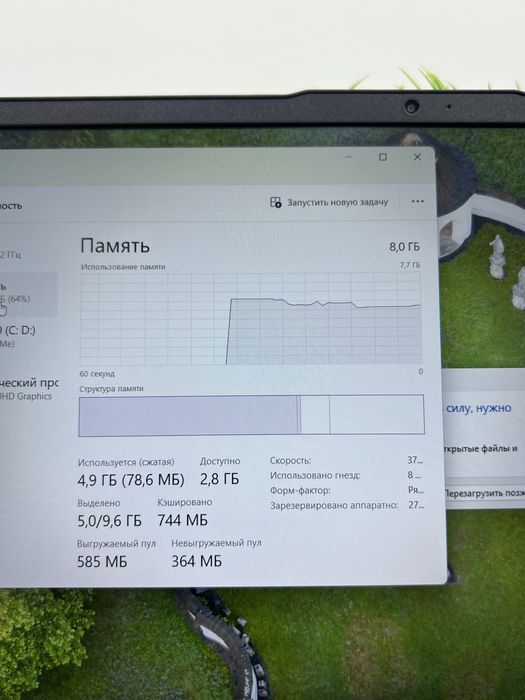Maximize the Task Manager window
Viewport: 525px width, 700px height.
coord(383,157)
